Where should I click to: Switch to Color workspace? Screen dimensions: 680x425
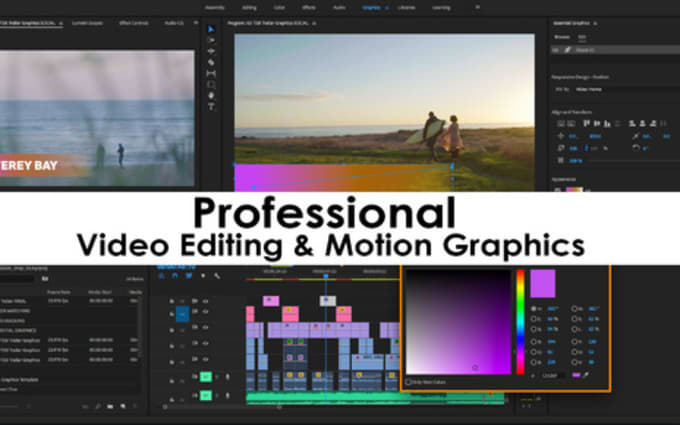pos(279,8)
